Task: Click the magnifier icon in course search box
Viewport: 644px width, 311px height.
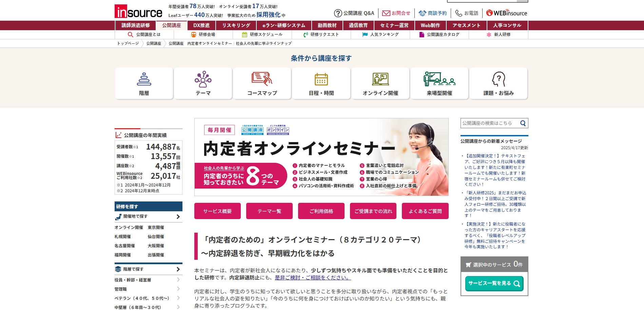Action: pos(523,123)
